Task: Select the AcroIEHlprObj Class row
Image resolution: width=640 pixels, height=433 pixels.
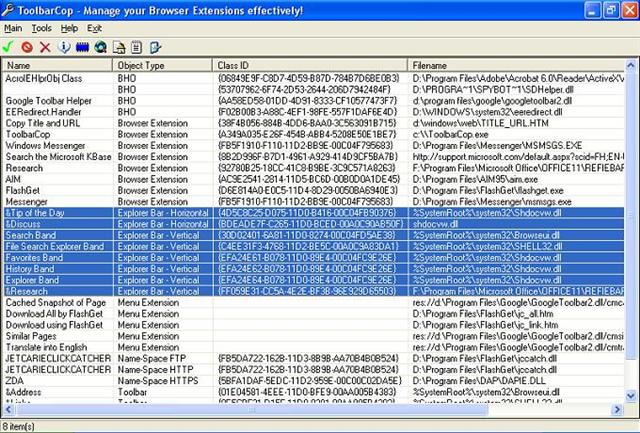Action: (313, 78)
